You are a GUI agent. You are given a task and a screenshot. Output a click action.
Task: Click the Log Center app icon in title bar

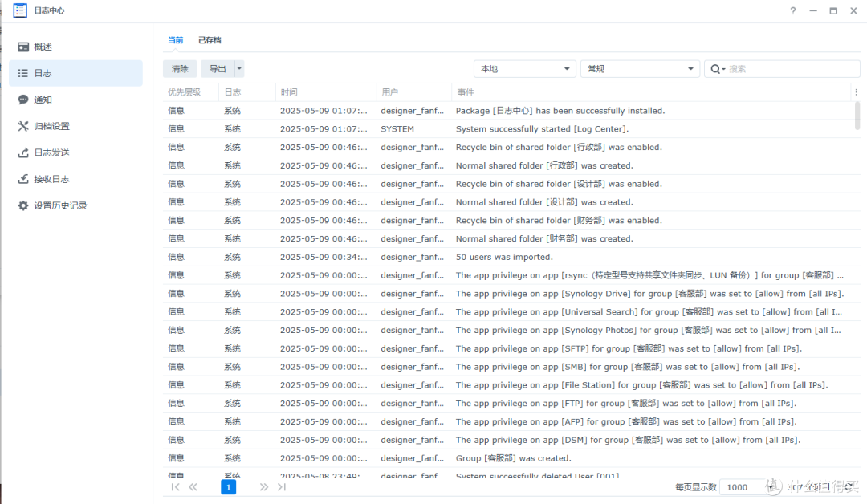(20, 10)
